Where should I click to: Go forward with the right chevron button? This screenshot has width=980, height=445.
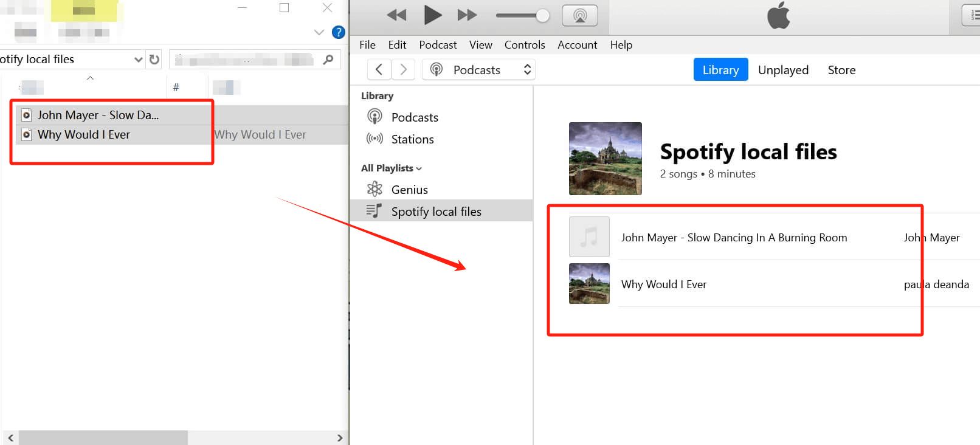point(403,69)
